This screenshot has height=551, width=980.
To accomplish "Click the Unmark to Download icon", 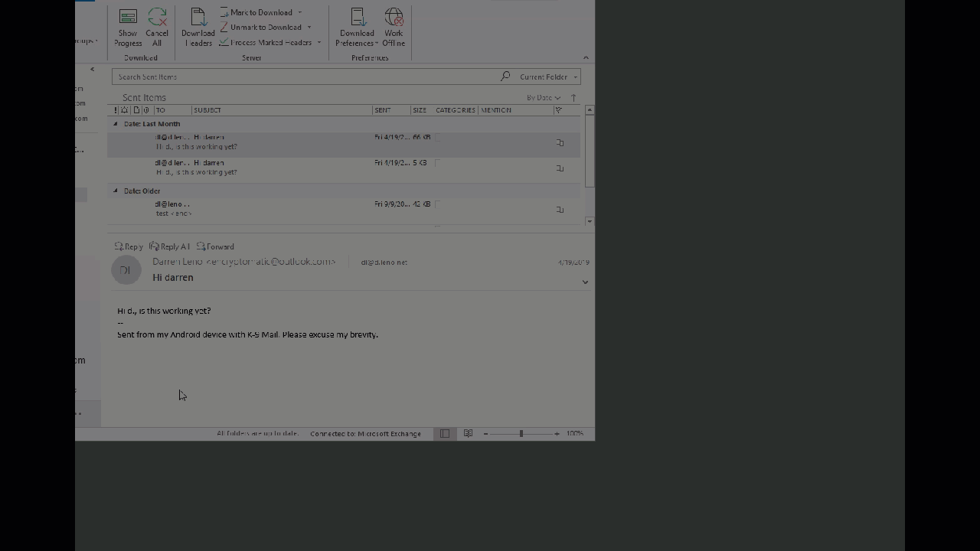I will (264, 27).
